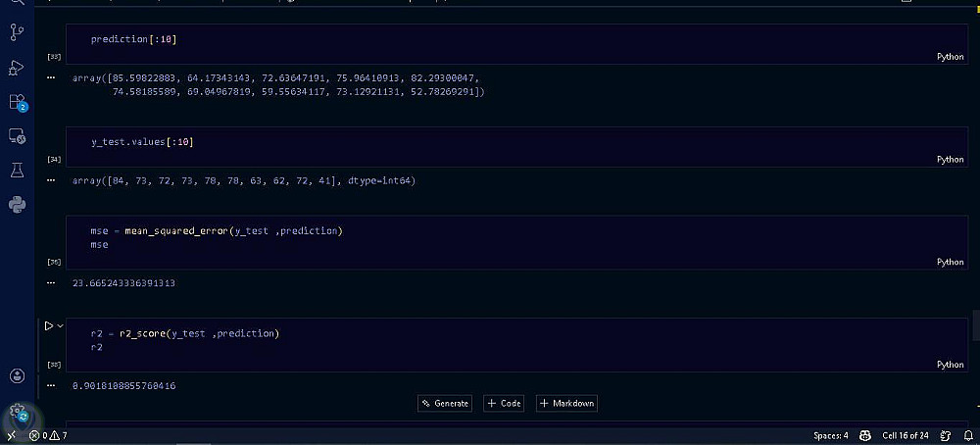The height and width of the screenshot is (445, 980).
Task: Open the Remote Explorer view
Action: tap(17, 135)
